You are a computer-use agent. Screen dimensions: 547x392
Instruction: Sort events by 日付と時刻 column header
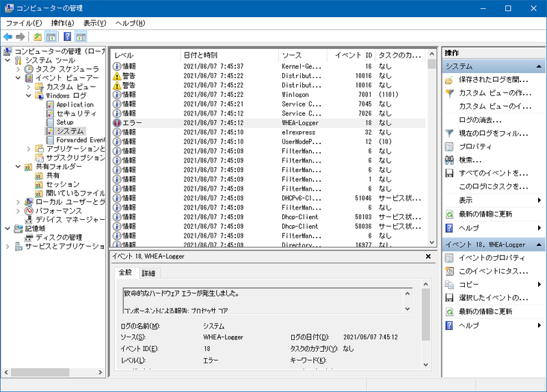[200, 55]
